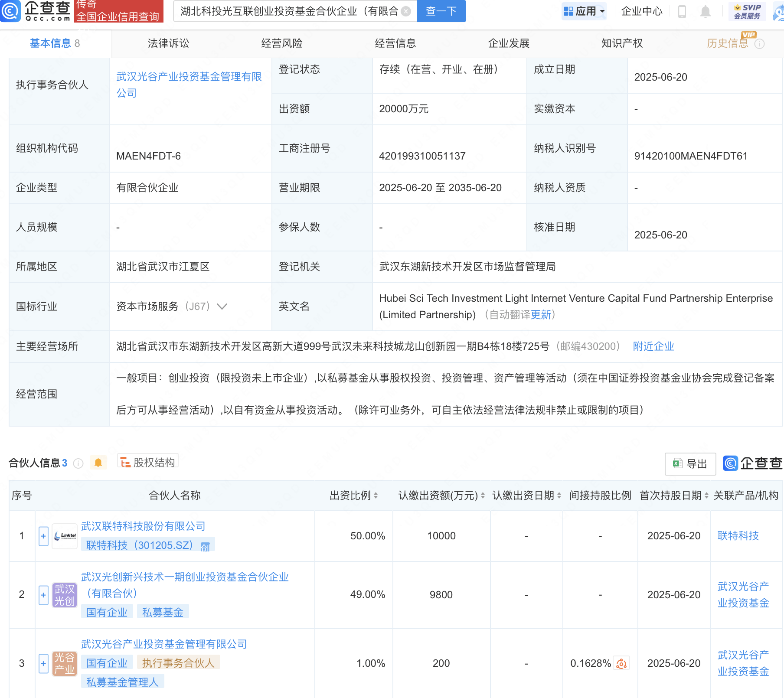Click the 传奇 全国企业信用查询 banner

point(118,11)
